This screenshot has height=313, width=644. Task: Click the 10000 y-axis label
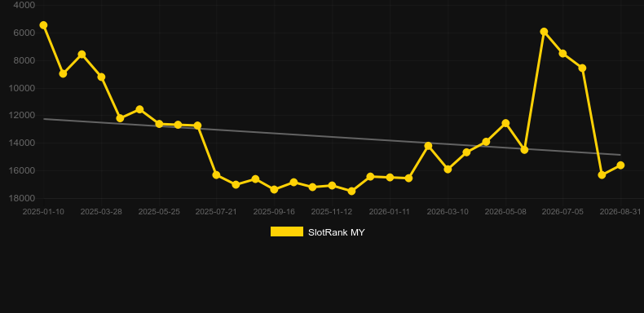coord(22,88)
